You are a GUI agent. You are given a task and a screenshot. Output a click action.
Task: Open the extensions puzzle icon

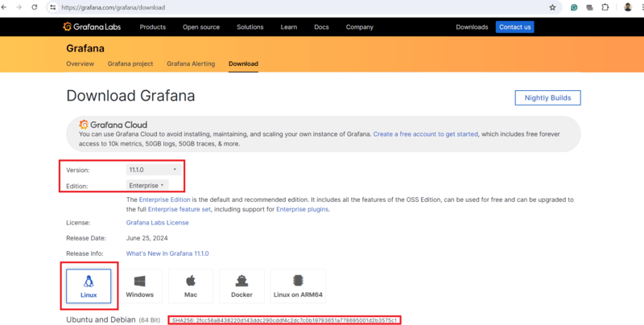[x=605, y=7]
